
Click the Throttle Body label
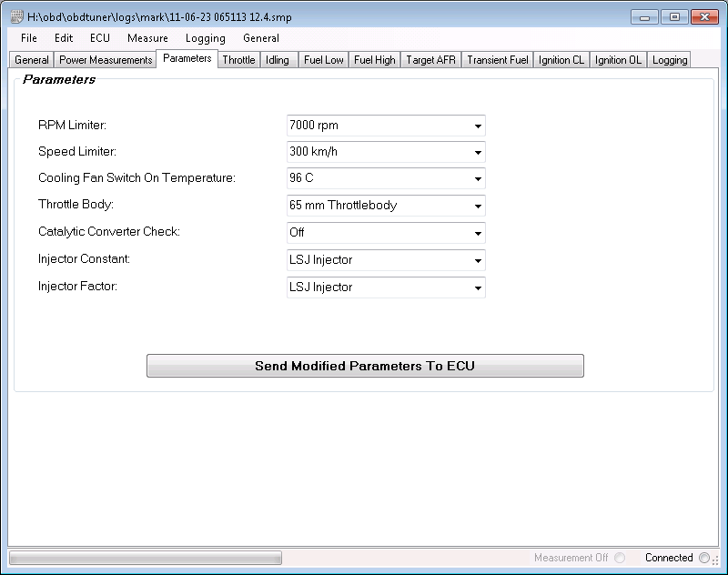pyautogui.click(x=76, y=204)
